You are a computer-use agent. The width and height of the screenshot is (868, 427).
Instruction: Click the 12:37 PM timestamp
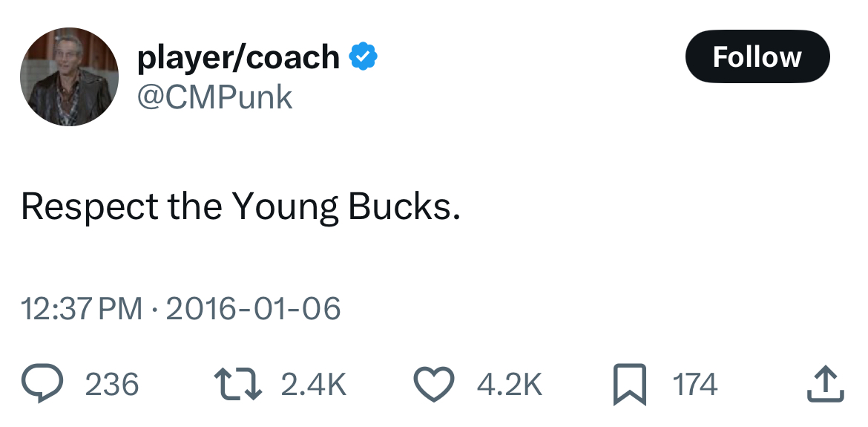pyautogui.click(x=82, y=308)
